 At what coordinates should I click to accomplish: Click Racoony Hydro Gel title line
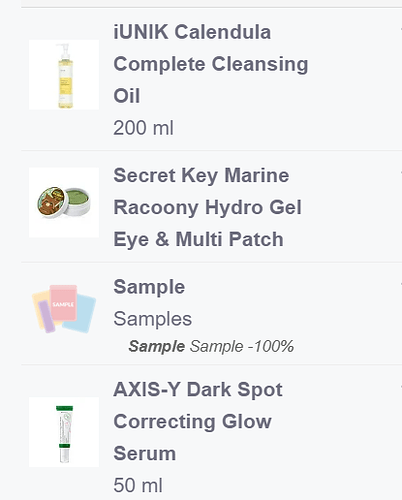pyautogui.click(x=207, y=207)
